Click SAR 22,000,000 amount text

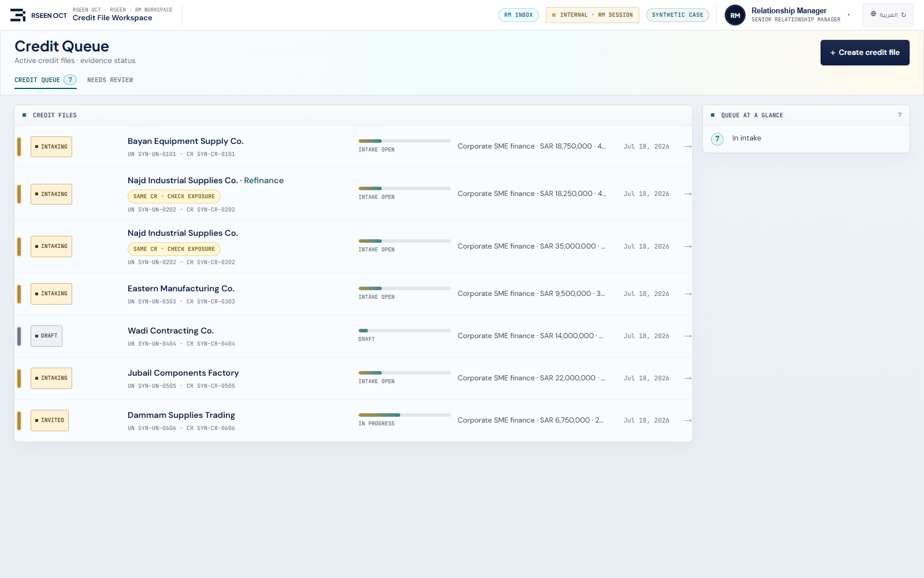tap(568, 378)
